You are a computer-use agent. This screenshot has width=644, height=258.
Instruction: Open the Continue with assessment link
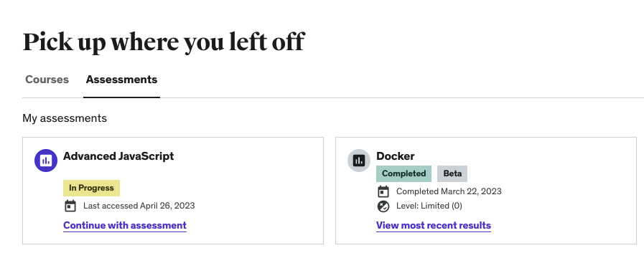click(125, 226)
